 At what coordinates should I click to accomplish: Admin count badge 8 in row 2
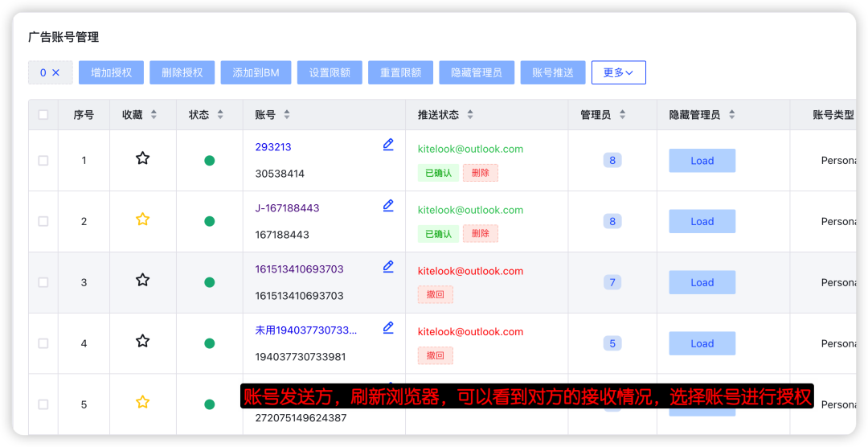[x=612, y=222]
